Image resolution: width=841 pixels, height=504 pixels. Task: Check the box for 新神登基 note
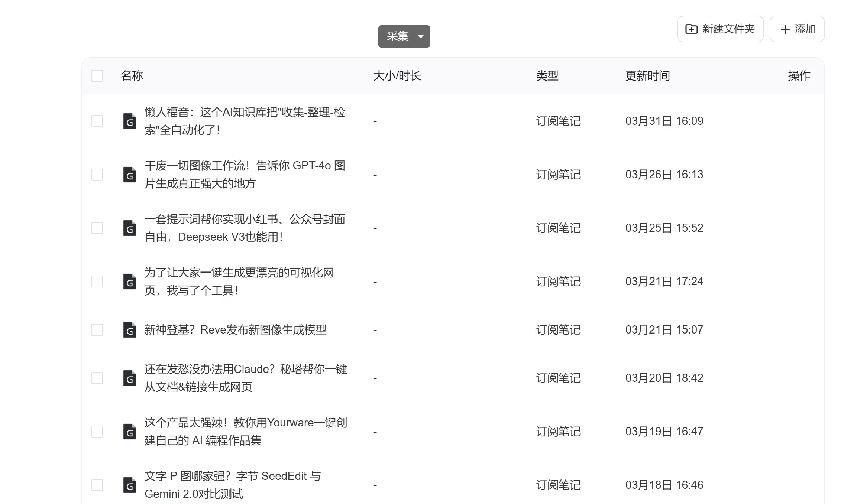click(97, 330)
